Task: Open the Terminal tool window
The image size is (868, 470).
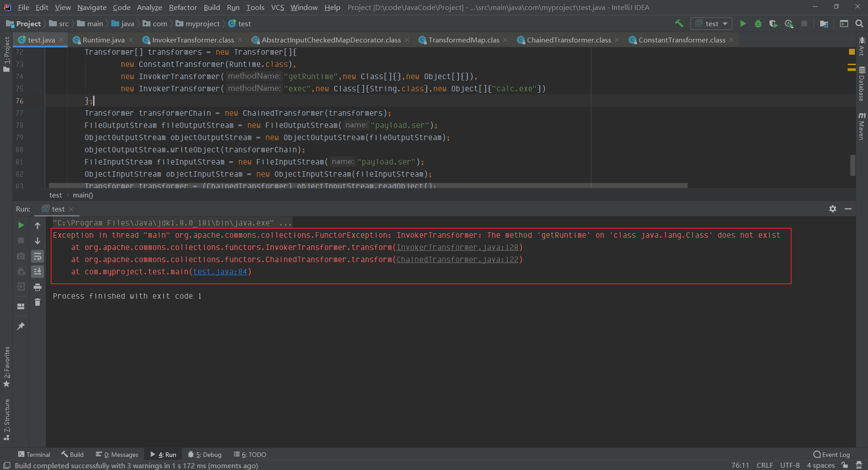Action: [34, 455]
